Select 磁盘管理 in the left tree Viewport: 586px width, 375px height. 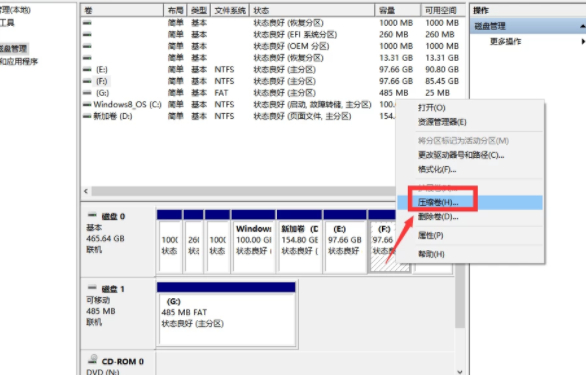[x=13, y=49]
